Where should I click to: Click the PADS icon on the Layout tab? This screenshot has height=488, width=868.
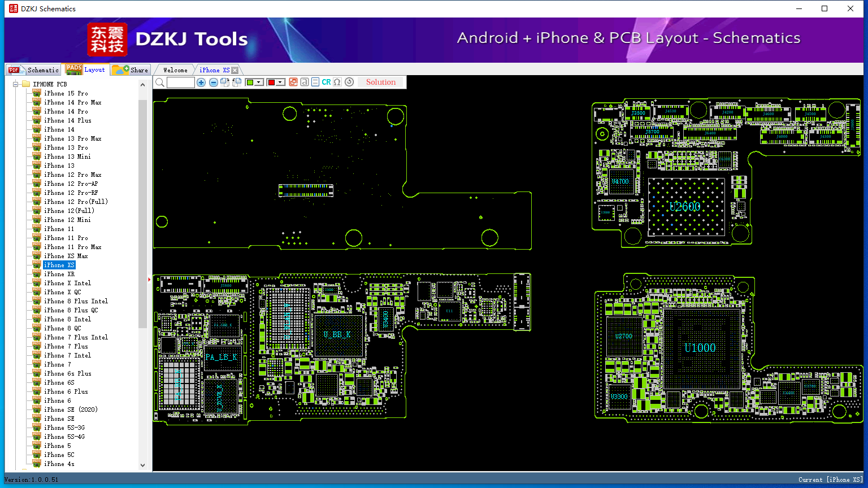pyautogui.click(x=74, y=69)
